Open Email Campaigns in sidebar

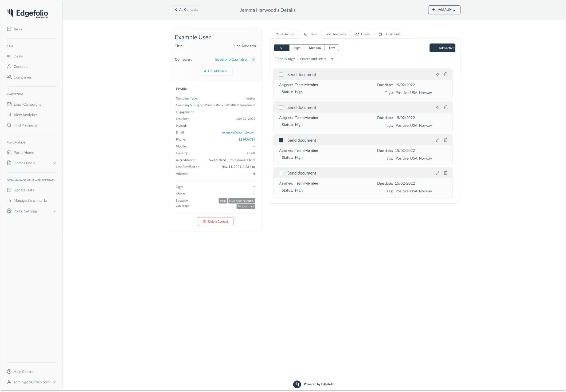27,104
